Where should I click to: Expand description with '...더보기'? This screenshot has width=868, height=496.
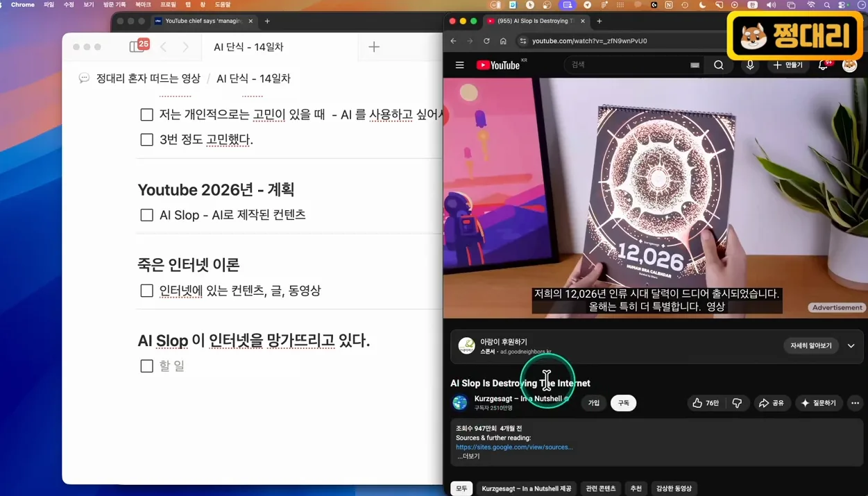coord(468,456)
